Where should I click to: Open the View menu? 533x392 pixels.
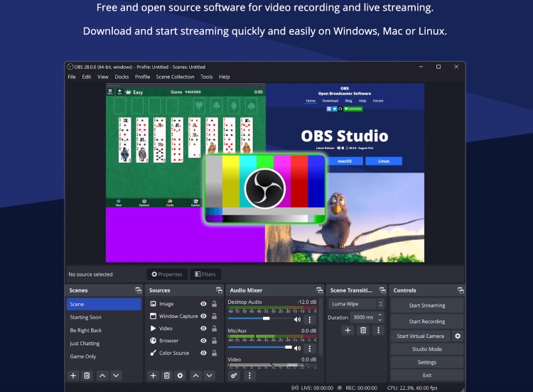(102, 77)
